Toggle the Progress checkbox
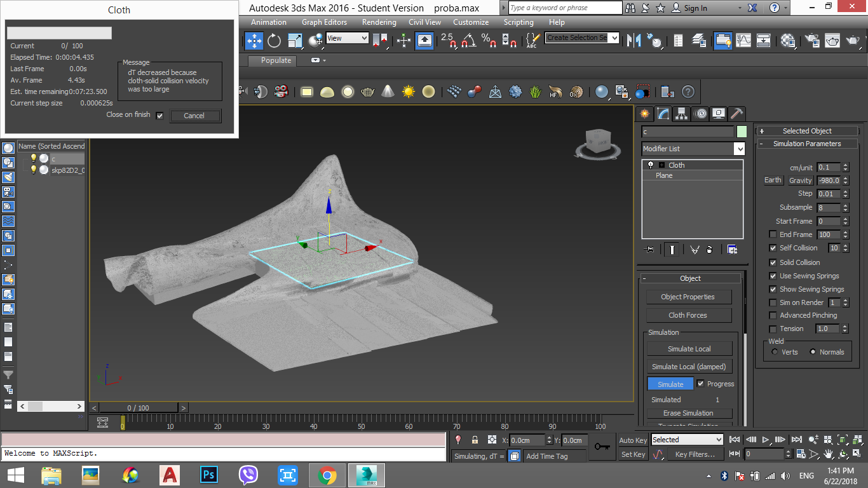Viewport: 868px width, 488px height. click(x=700, y=384)
